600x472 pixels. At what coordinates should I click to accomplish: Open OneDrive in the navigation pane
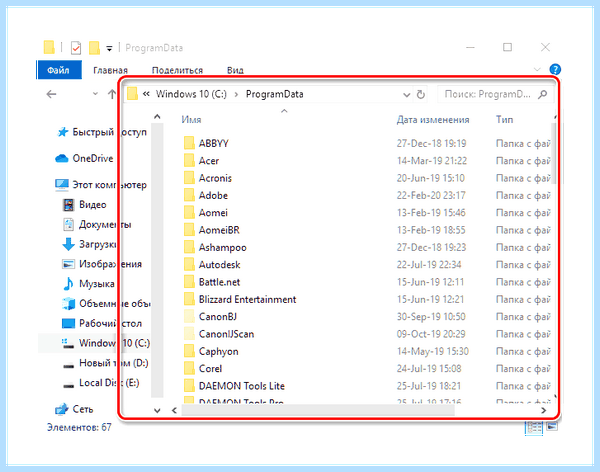84,158
